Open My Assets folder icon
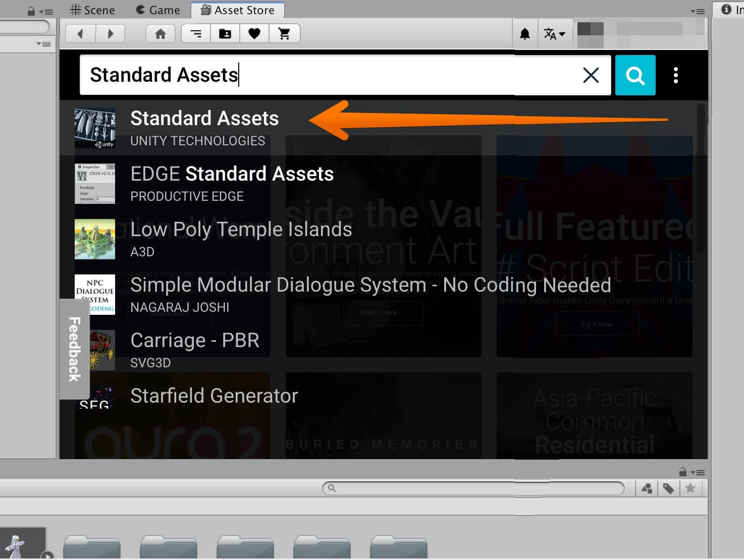 [225, 34]
